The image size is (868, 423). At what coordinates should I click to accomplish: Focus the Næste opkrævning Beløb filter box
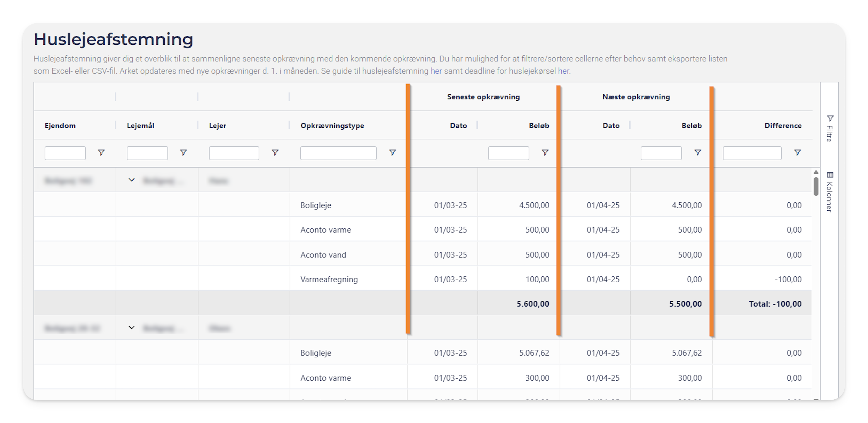coord(661,153)
